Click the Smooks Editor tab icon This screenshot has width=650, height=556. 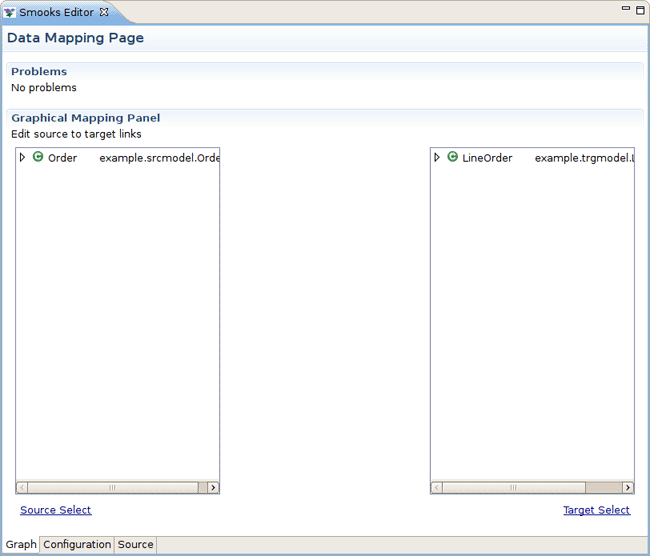click(x=10, y=13)
